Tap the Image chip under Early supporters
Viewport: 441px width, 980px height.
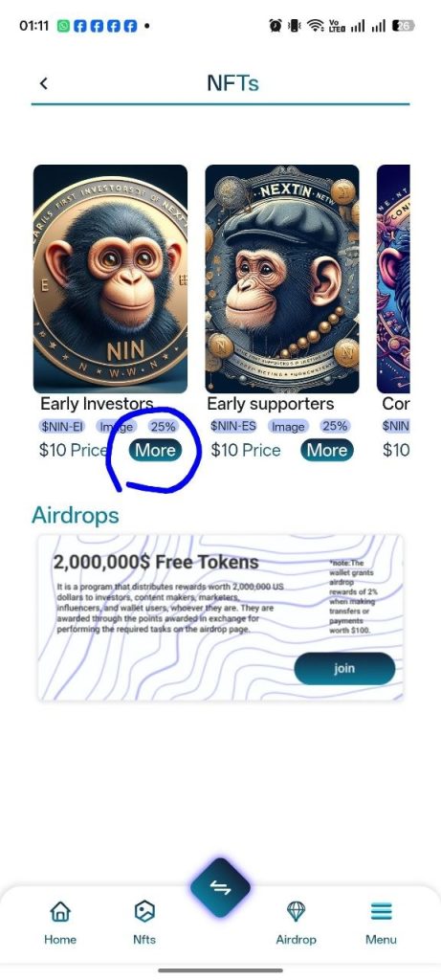click(288, 426)
